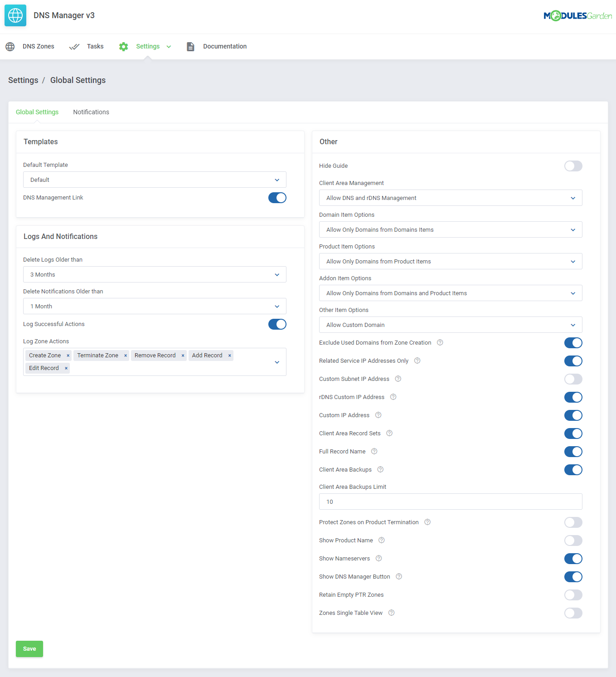616x677 pixels.
Task: Disable Show Nameservers switch
Action: coord(573,559)
